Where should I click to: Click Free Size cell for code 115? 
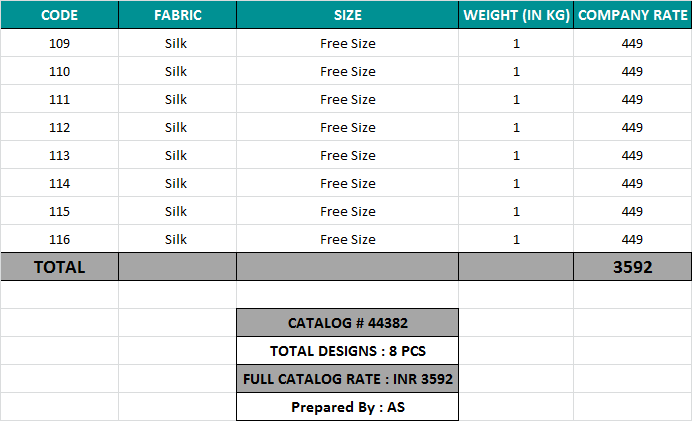(x=348, y=211)
